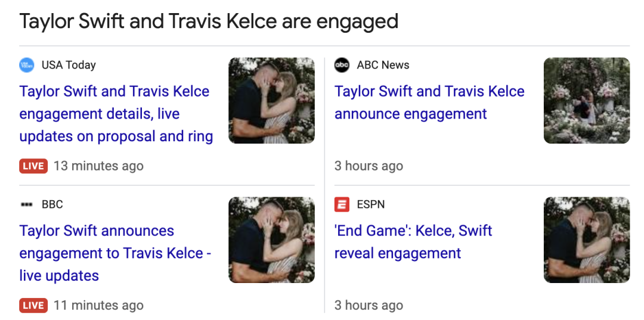
Task: Click the 'BBC' source name text
Action: [x=52, y=204]
